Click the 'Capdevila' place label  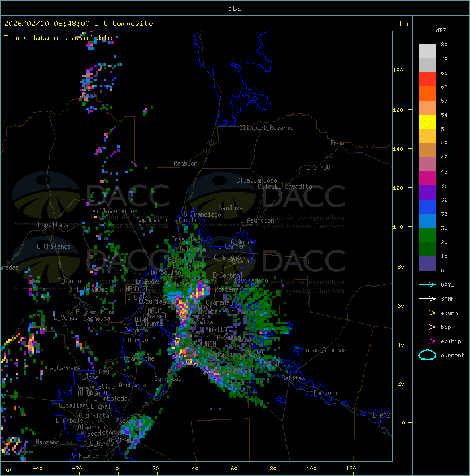point(151,220)
